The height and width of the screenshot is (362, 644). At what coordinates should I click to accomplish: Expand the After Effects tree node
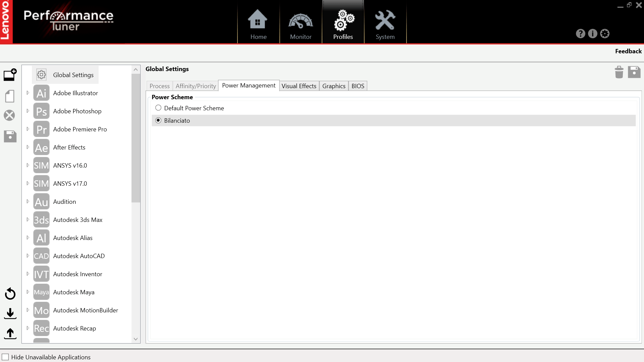coord(28,147)
